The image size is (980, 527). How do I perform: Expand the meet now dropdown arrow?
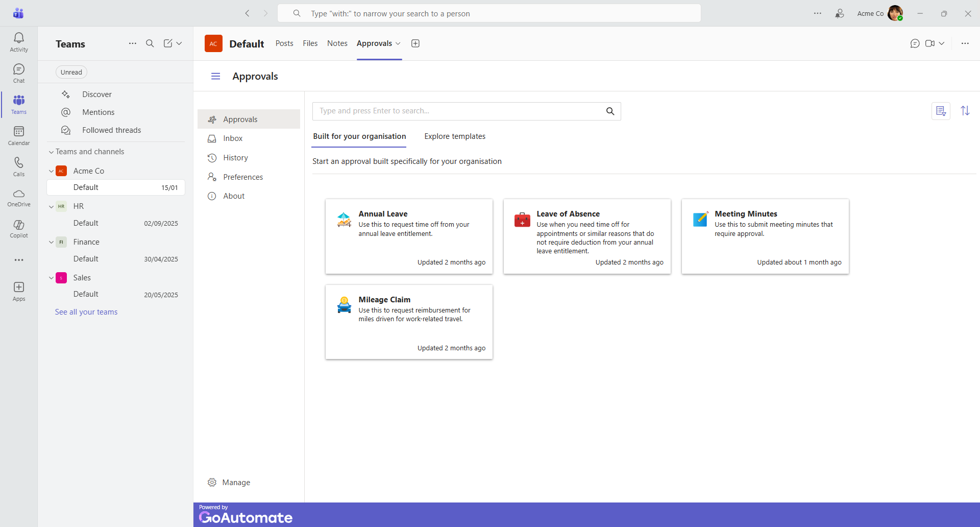coord(942,43)
